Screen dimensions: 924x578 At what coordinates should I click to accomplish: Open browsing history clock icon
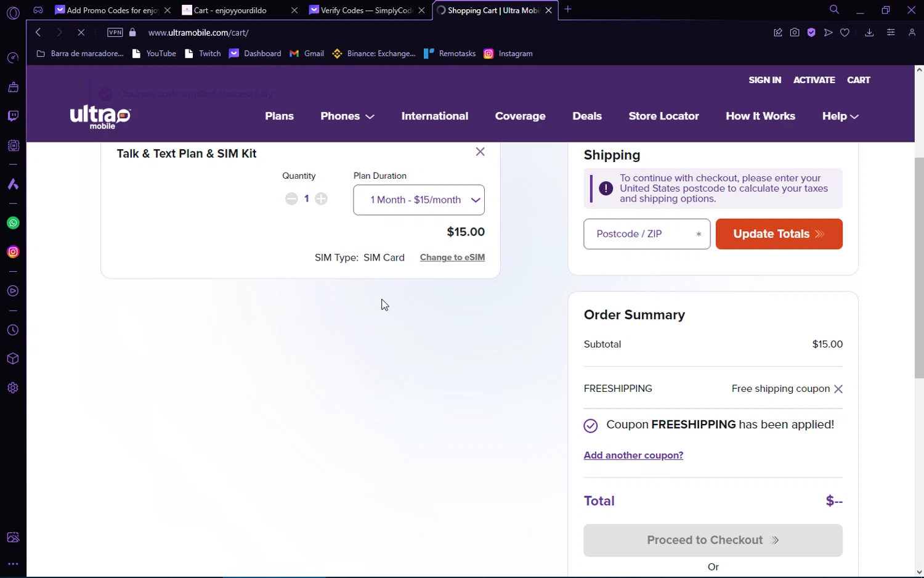[x=13, y=330]
